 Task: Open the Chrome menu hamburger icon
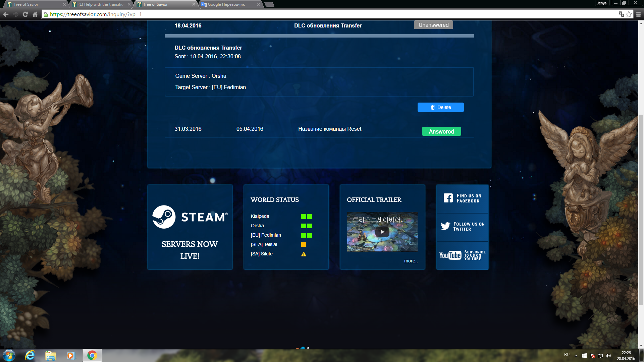pos(638,14)
